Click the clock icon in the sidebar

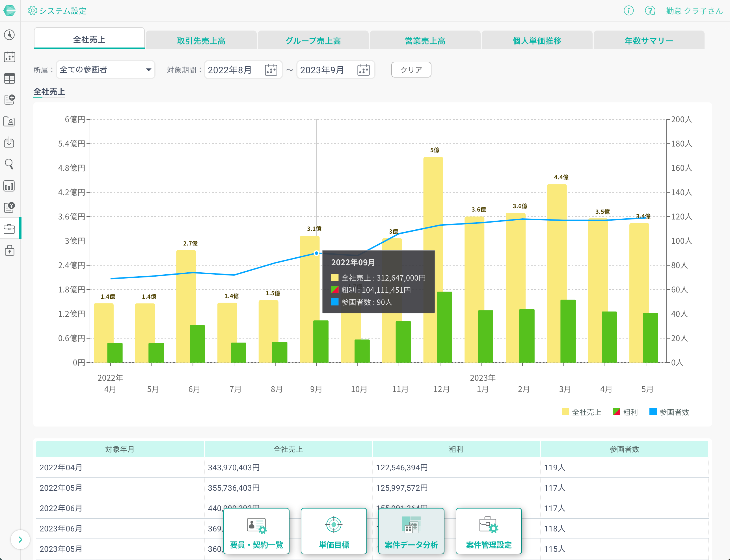point(9,35)
